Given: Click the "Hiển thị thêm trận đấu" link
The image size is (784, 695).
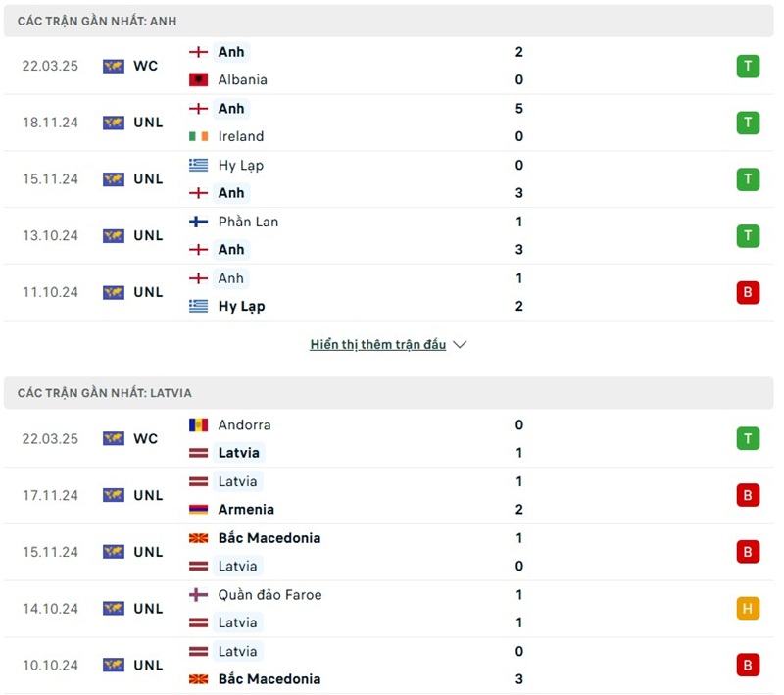Looking at the screenshot, I should 377,345.
